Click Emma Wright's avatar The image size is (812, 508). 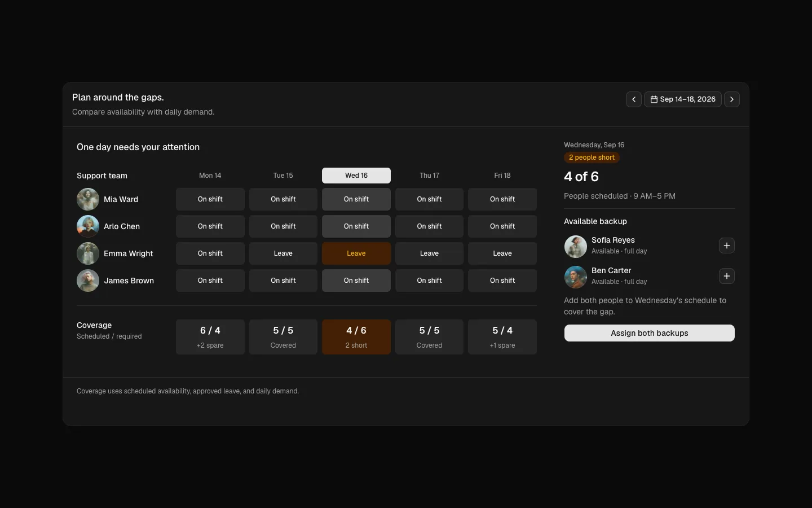click(x=88, y=253)
